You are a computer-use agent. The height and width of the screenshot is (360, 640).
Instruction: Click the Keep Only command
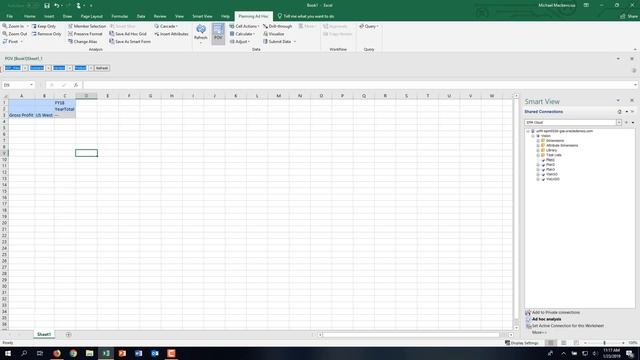pyautogui.click(x=44, y=26)
